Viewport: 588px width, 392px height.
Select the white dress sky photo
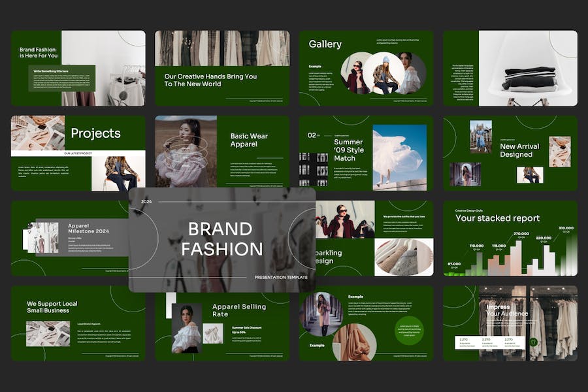point(400,157)
